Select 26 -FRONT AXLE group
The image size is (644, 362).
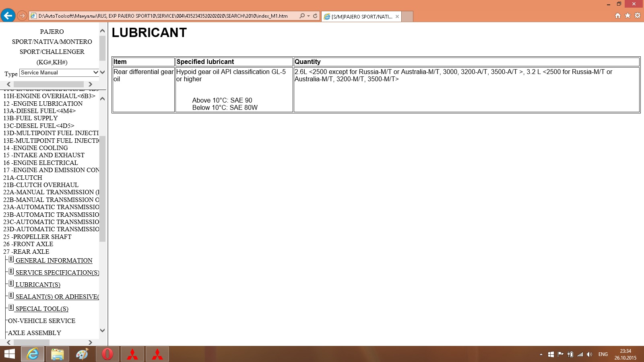(x=28, y=244)
